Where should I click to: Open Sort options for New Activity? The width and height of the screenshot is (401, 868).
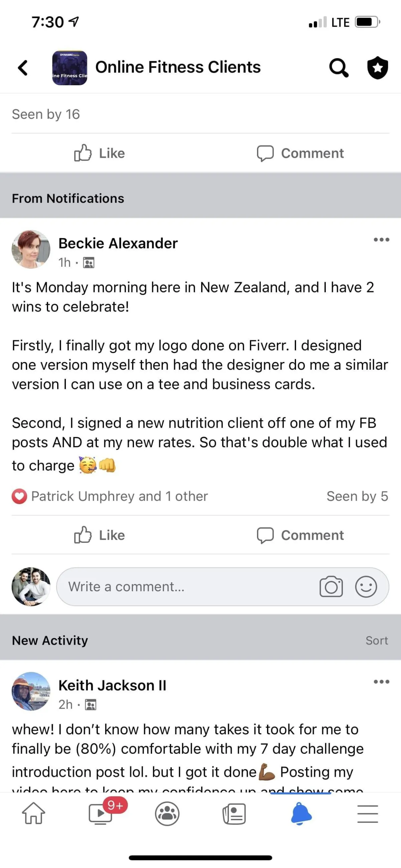coord(377,640)
